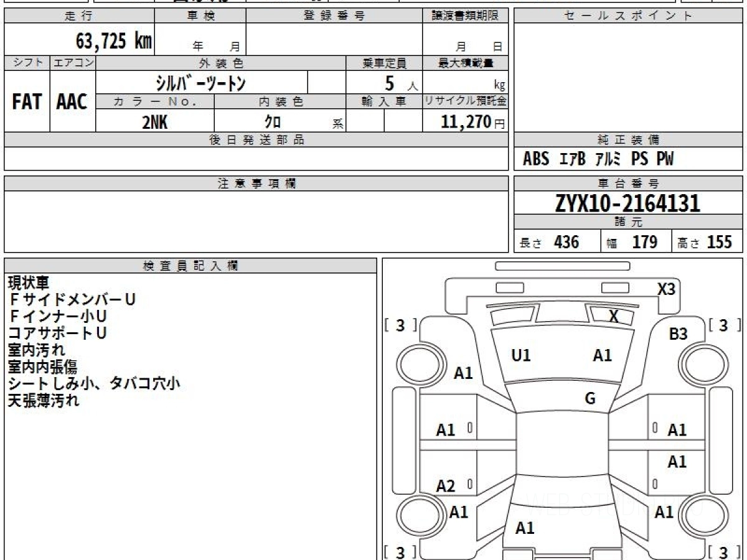The width and height of the screenshot is (747, 560).
Task: Select the 後日発送部品 header
Action: click(x=256, y=140)
